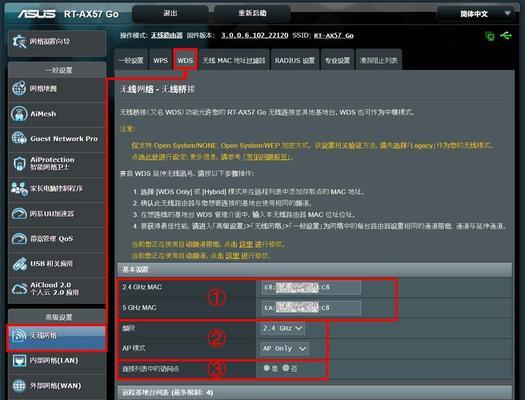The height and width of the screenshot is (400, 525).
Task: Click the USB status icon at top right
Action: (x=506, y=35)
